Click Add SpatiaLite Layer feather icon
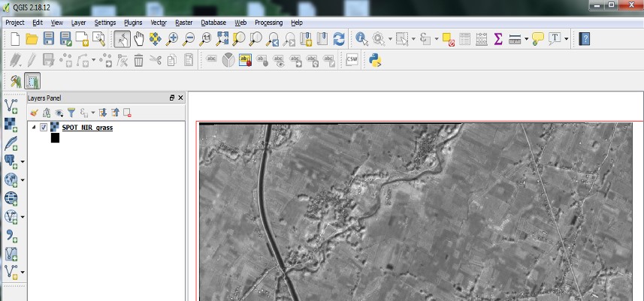644x301 pixels. [x=11, y=143]
